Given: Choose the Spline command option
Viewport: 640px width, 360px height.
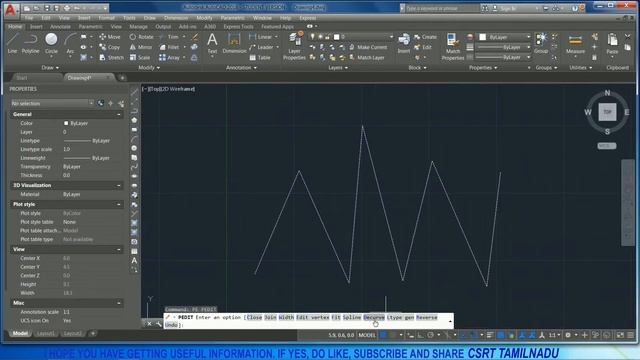Looking at the screenshot, I should 352,317.
